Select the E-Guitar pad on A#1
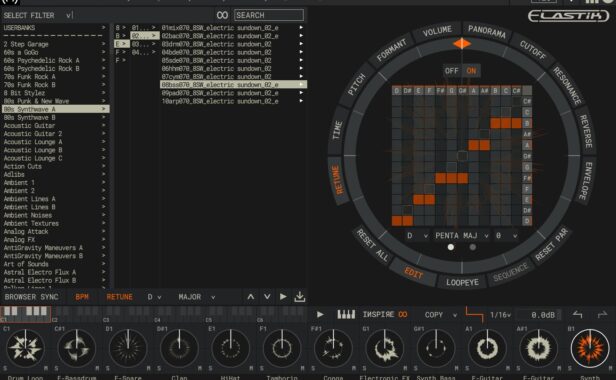This screenshot has width=616, height=380. pos(538,349)
